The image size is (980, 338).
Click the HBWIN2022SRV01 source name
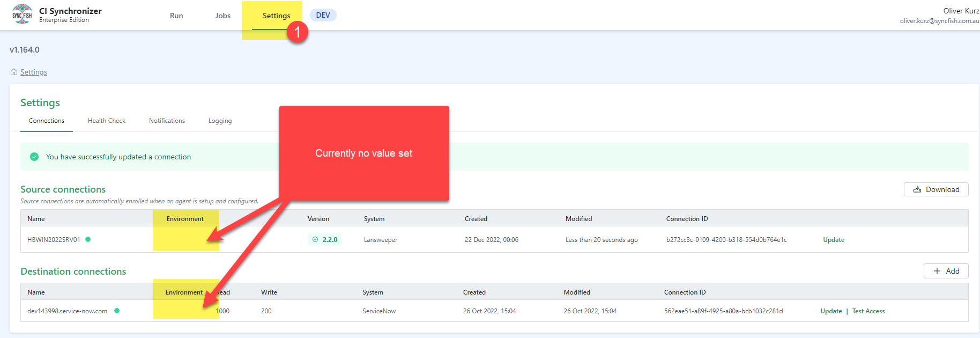54,240
